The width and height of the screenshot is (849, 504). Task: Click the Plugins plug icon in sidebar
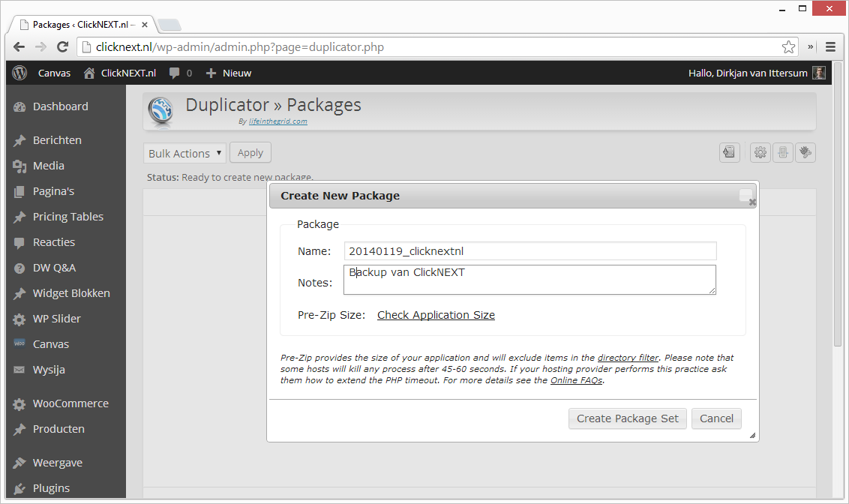pyautogui.click(x=19, y=488)
